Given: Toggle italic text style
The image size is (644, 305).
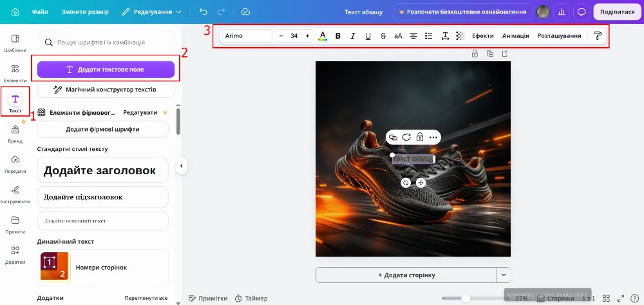Looking at the screenshot, I should tap(353, 35).
